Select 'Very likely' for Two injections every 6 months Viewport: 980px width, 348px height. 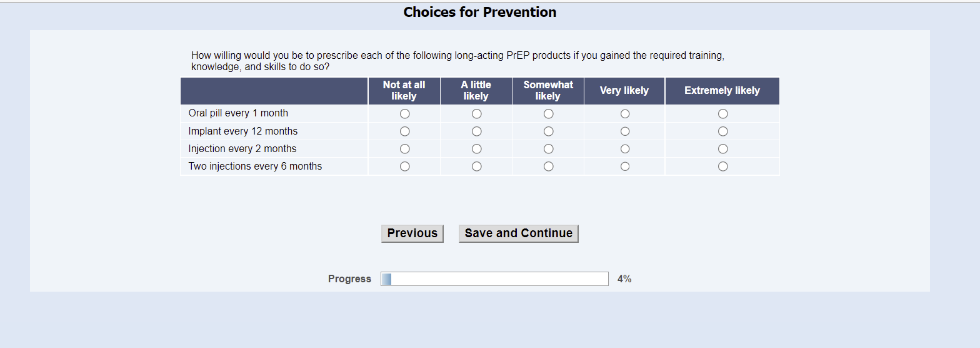624,166
